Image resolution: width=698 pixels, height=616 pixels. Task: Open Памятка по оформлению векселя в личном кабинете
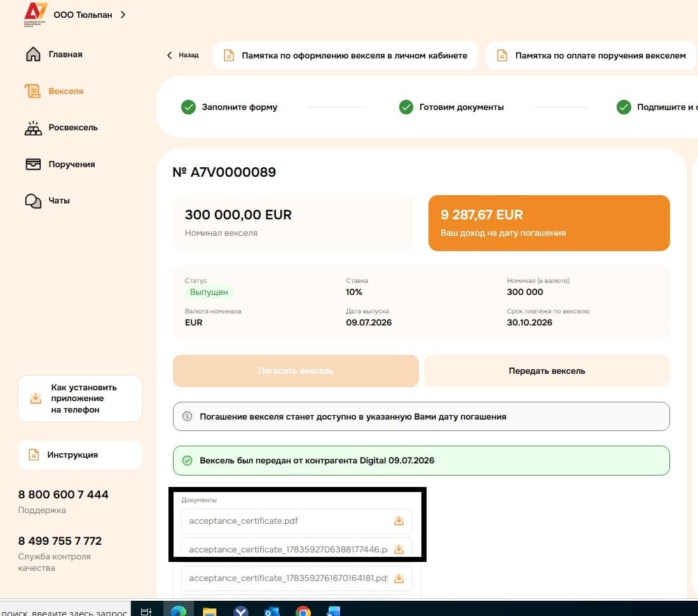(345, 56)
